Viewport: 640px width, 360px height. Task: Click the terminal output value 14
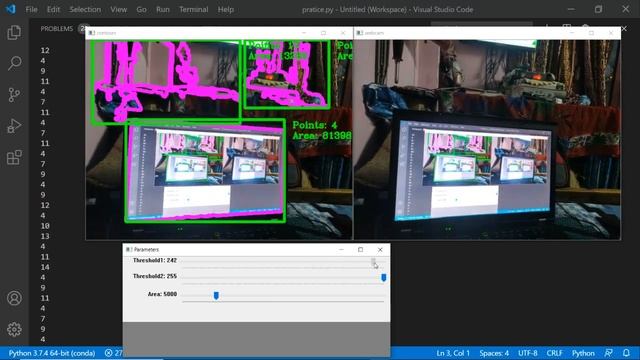click(x=45, y=267)
